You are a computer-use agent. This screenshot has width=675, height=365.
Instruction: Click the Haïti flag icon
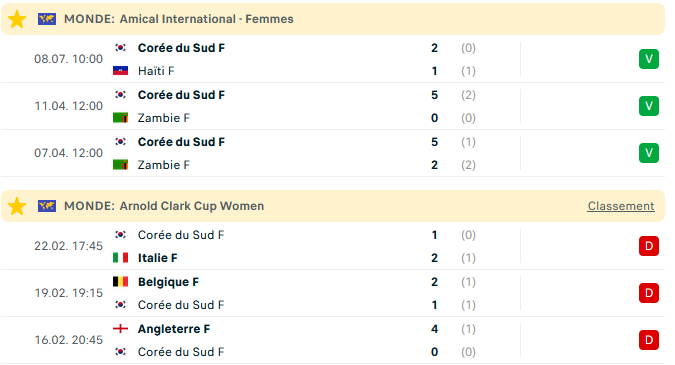121,71
